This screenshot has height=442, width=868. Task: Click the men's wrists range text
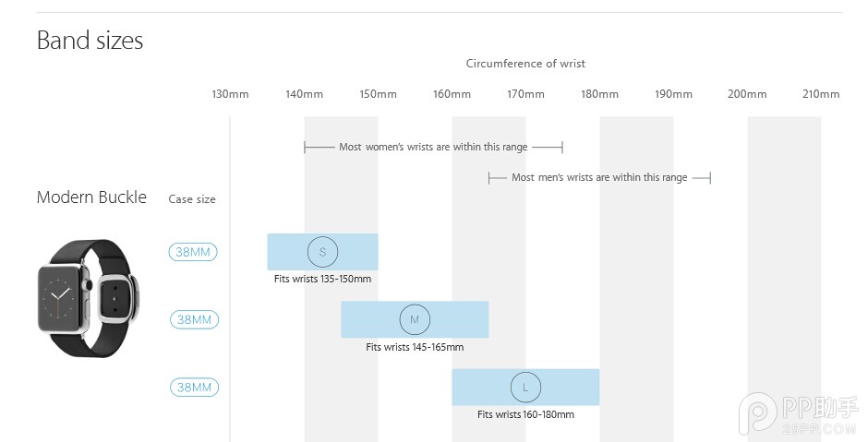click(x=599, y=177)
